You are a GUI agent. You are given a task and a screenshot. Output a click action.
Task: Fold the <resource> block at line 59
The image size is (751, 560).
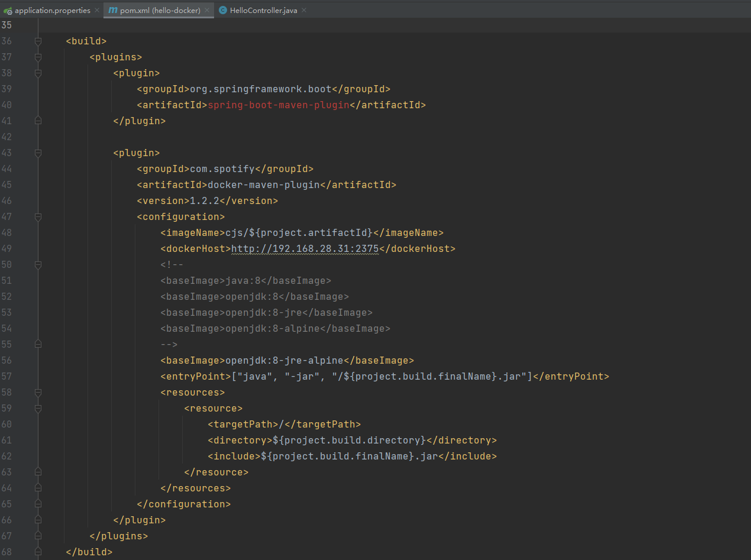click(x=38, y=409)
